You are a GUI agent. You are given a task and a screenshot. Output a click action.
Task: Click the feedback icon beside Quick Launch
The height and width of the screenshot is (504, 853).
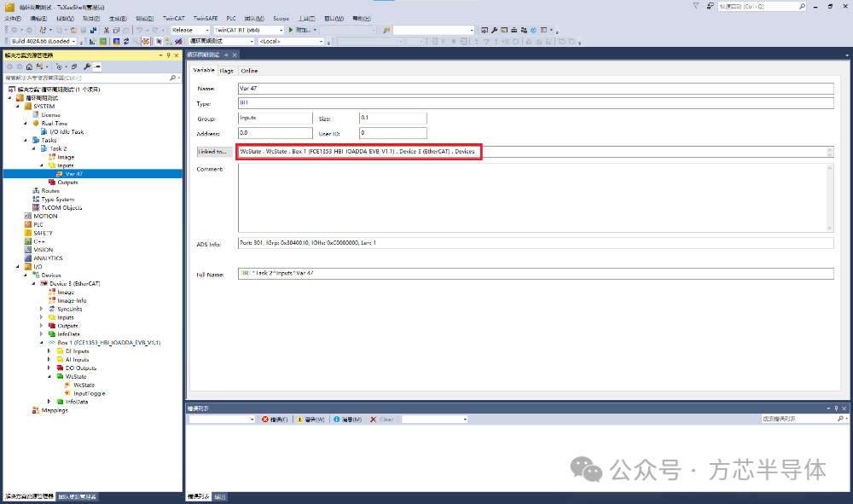710,6
